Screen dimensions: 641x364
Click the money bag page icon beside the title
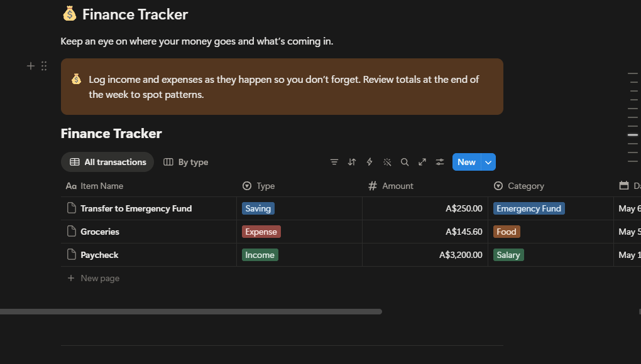70,13
